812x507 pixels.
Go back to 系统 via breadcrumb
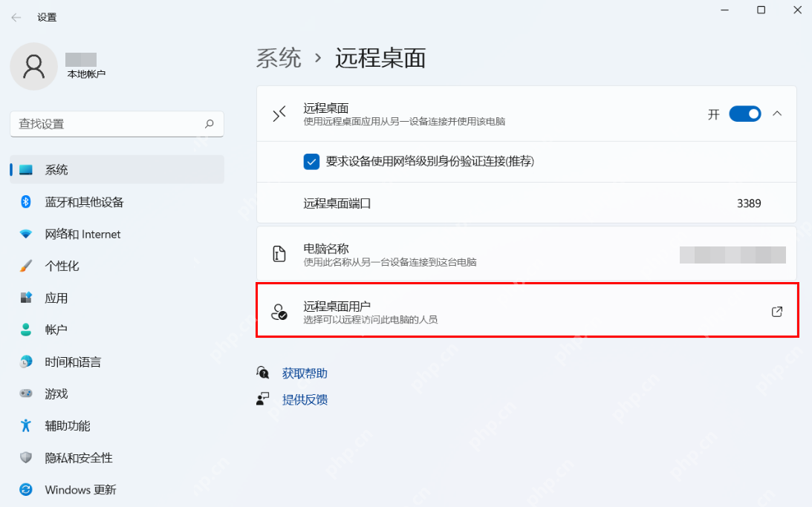pyautogui.click(x=279, y=57)
